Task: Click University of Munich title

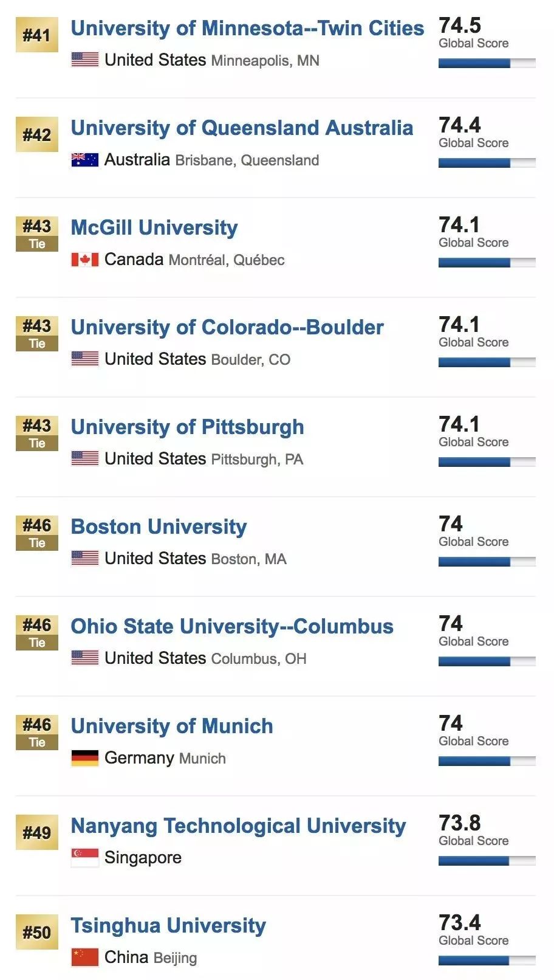Action: (x=172, y=726)
